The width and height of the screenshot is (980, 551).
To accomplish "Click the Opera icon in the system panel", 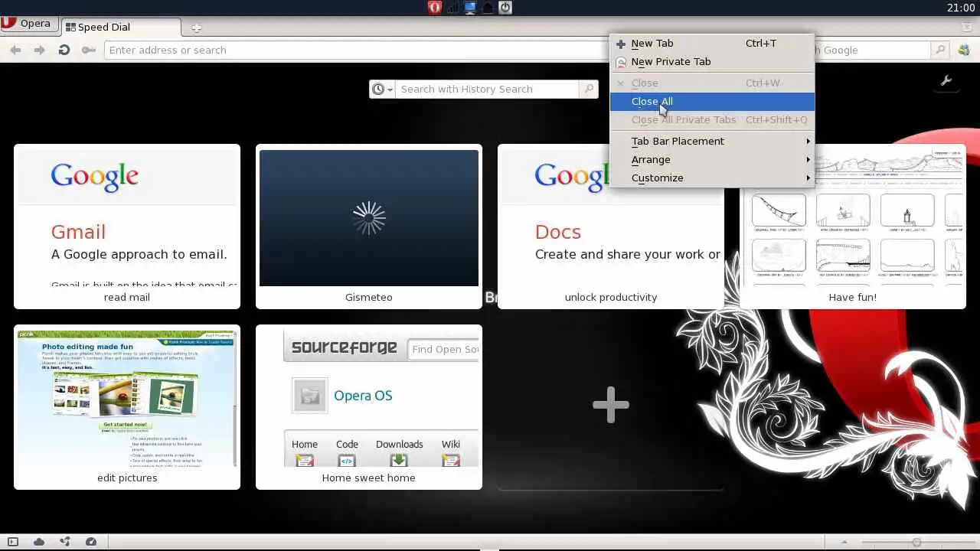I will [435, 8].
